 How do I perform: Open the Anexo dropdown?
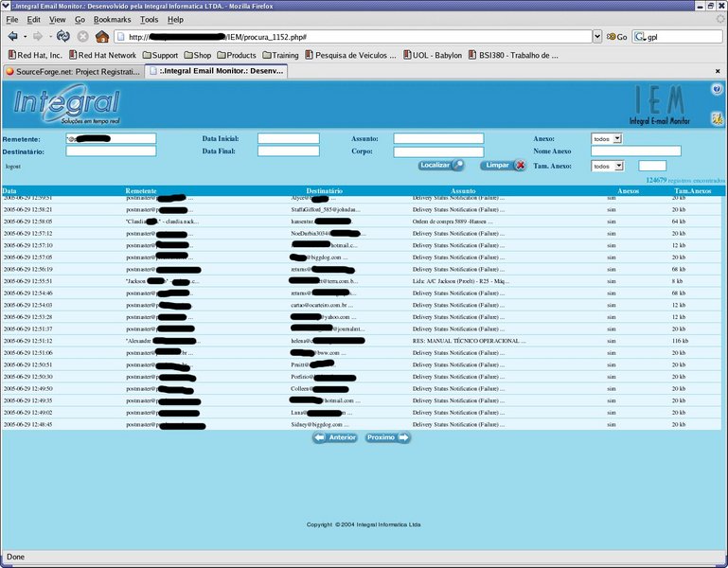(606, 138)
